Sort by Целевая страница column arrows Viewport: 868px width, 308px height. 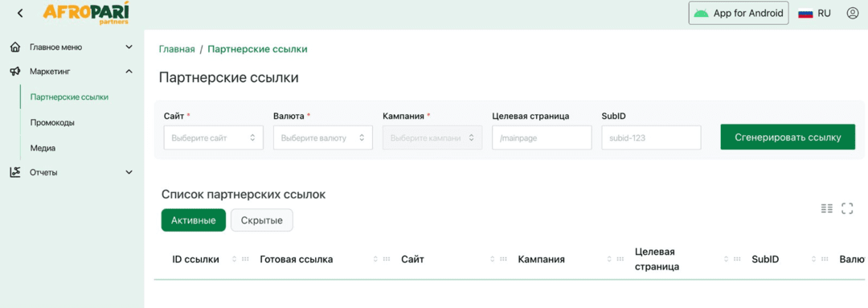[726, 259]
